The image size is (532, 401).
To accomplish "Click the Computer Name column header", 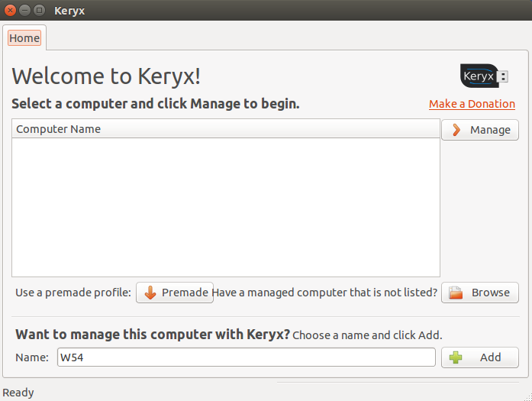I will (226, 129).
